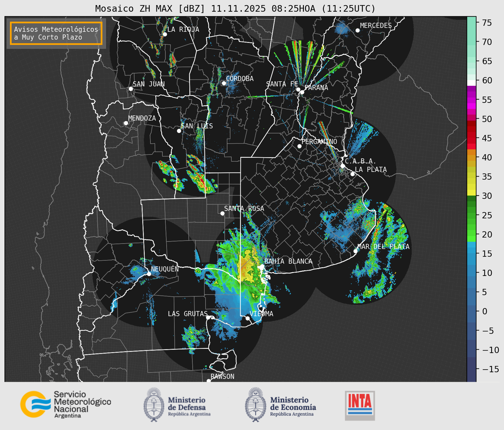The height and width of the screenshot is (430, 504).
Task: Click the CÓRDOBA map label
Action: pyautogui.click(x=240, y=79)
